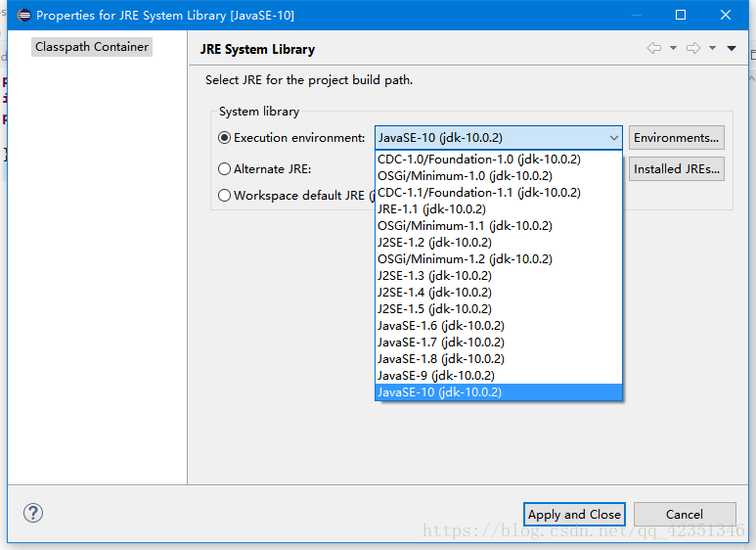Open the Forward history dropdown arrow
Screen dimensions: 756x550
click(712, 48)
